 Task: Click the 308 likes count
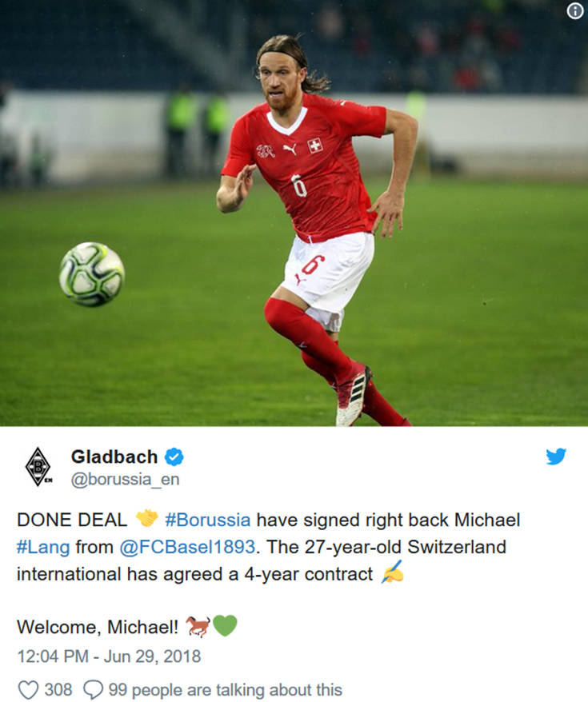[x=58, y=689]
